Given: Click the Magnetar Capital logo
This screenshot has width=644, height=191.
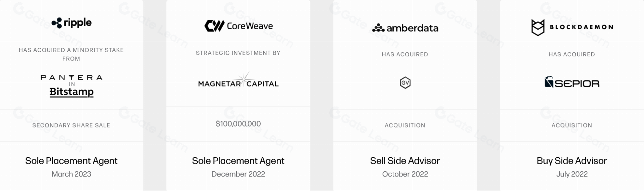Looking at the screenshot, I should pos(238,81).
